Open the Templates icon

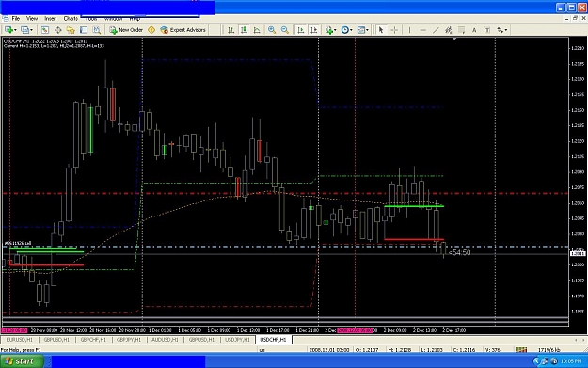361,30
